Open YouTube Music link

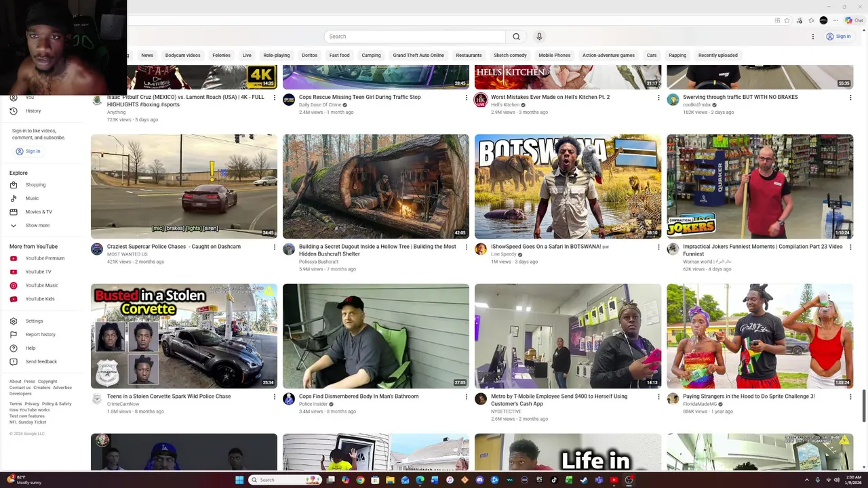(x=41, y=285)
